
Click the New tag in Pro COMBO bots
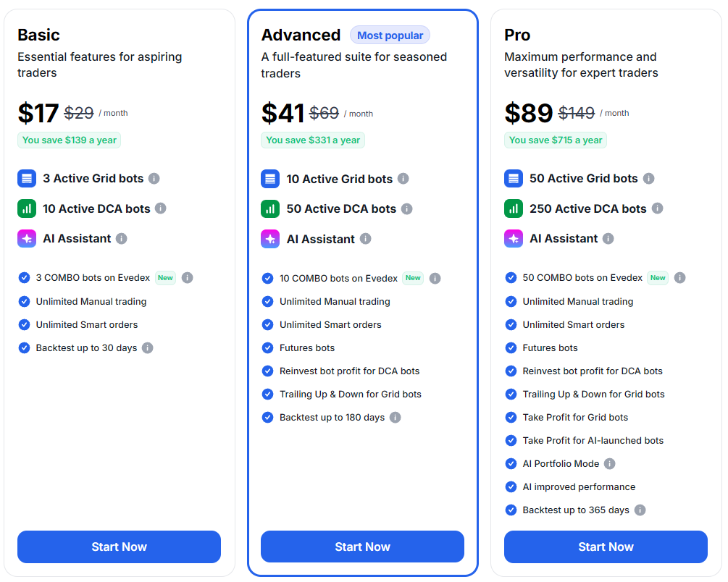point(658,278)
